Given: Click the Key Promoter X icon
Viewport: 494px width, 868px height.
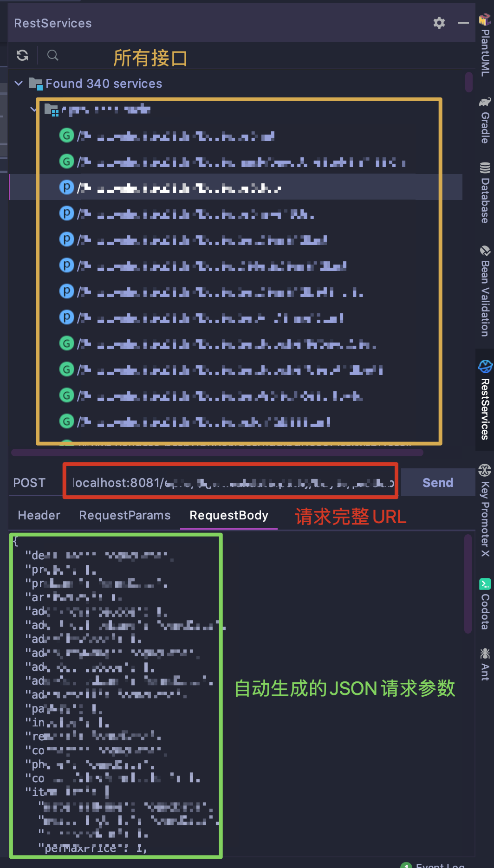Looking at the screenshot, I should pos(485,470).
